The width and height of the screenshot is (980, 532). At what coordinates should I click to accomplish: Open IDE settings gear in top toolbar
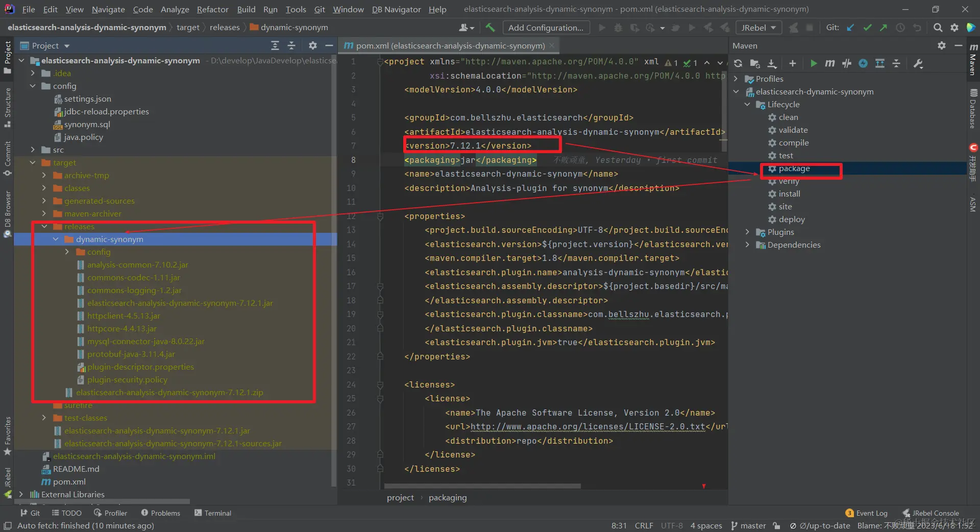pyautogui.click(x=954, y=28)
